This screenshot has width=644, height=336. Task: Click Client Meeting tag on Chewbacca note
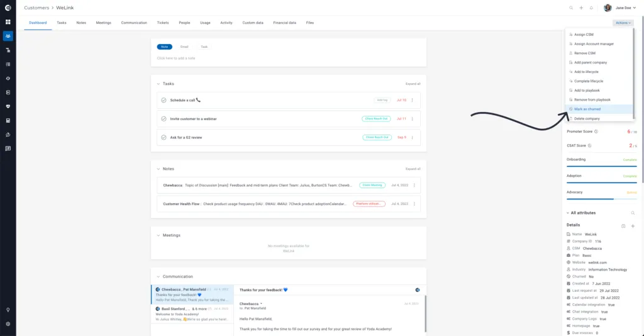click(372, 185)
